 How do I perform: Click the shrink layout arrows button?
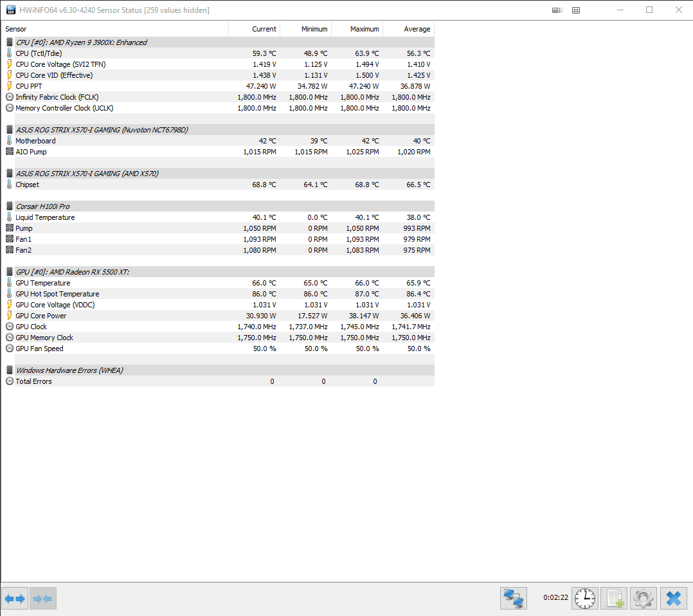pos(43,599)
